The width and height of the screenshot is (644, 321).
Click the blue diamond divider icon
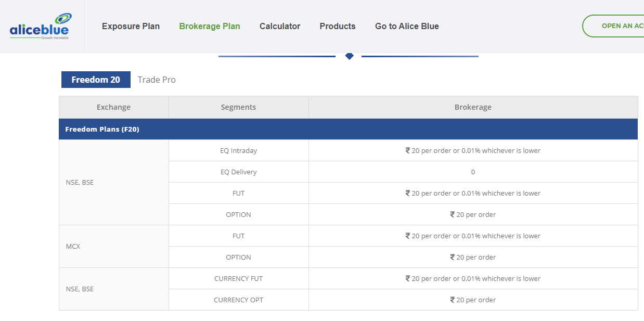pyautogui.click(x=349, y=56)
